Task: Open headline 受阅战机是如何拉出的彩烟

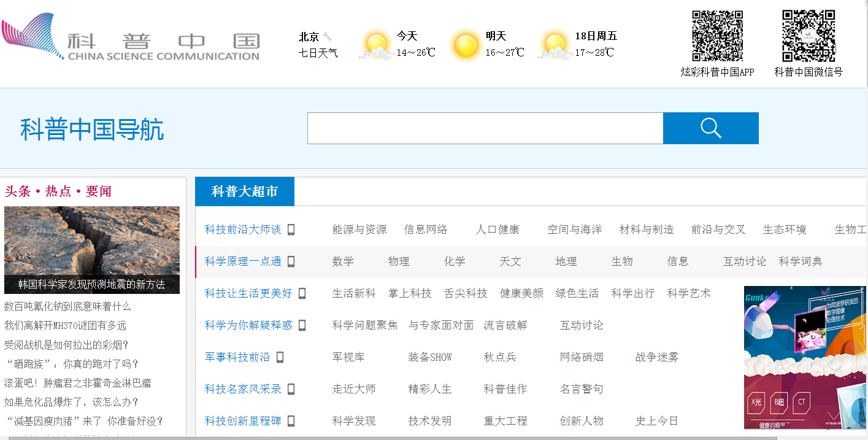Action: pos(66,345)
